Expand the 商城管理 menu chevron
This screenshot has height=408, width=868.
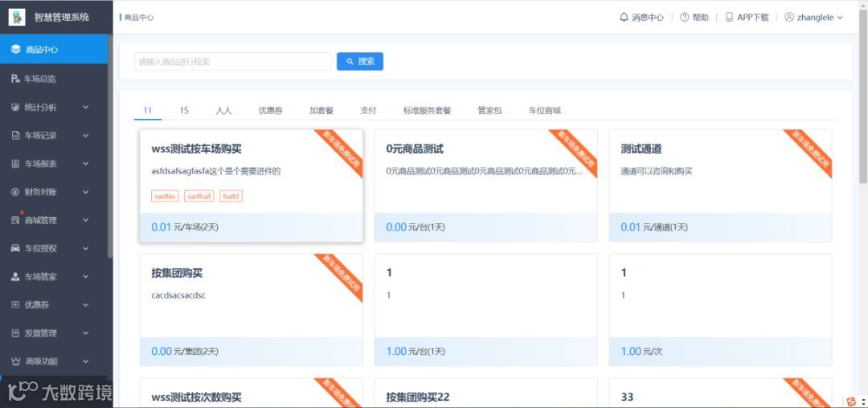click(x=86, y=220)
